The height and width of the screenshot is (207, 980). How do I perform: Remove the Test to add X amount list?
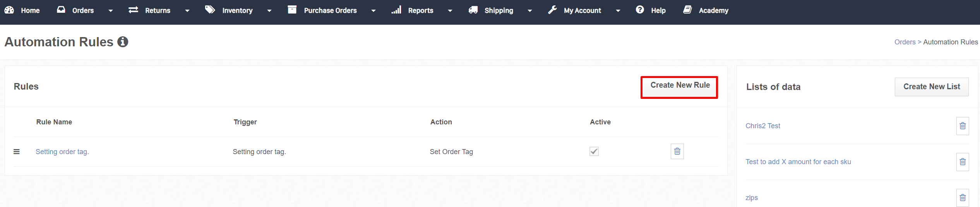pyautogui.click(x=963, y=162)
